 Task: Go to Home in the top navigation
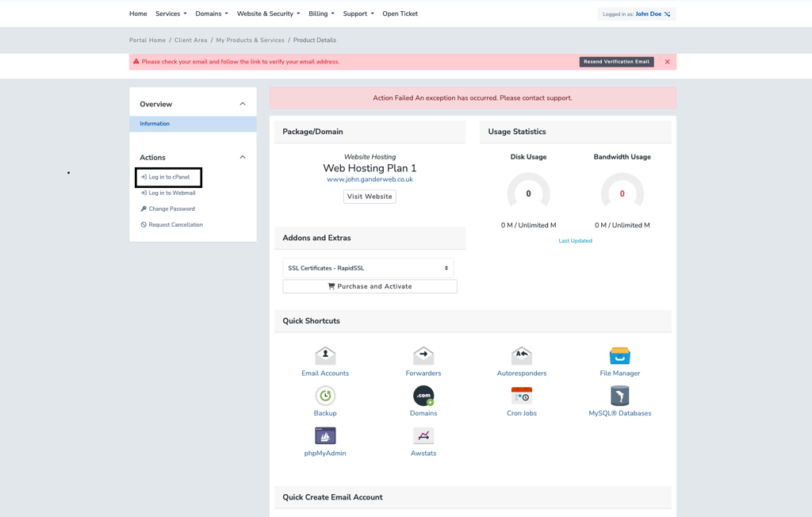[138, 13]
